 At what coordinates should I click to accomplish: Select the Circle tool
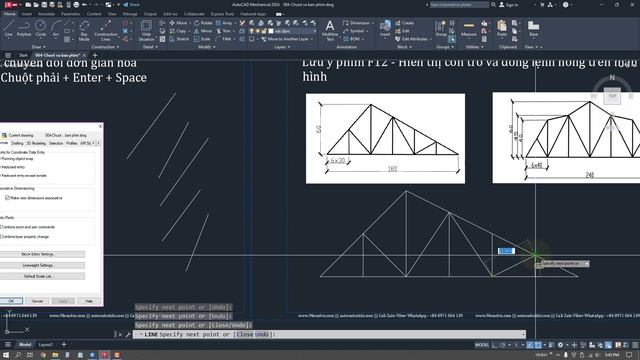coord(40,29)
